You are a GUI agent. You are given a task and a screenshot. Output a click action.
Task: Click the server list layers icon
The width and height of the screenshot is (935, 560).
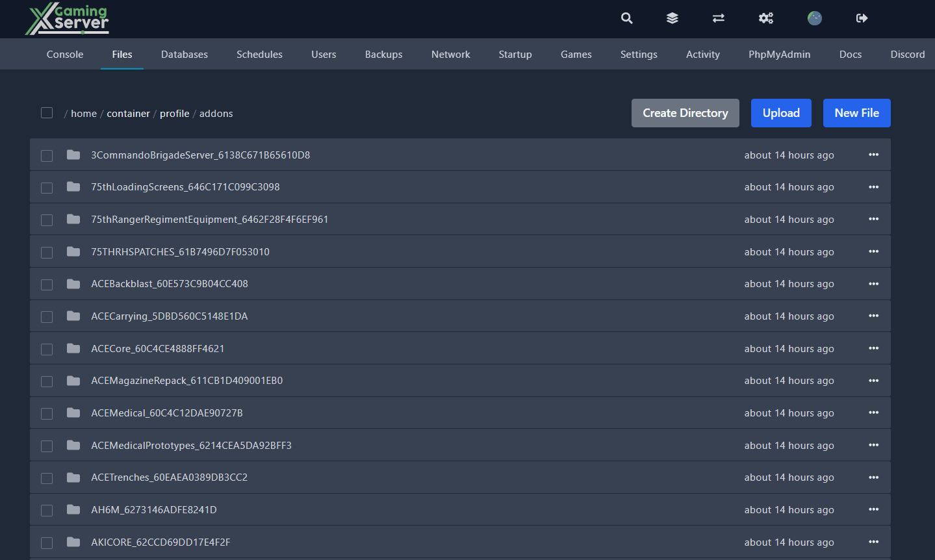click(x=672, y=18)
